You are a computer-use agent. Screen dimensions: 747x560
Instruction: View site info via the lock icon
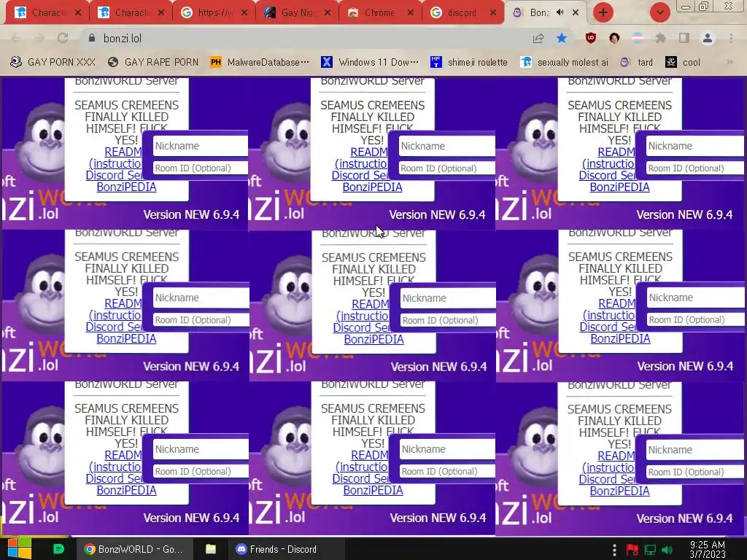(92, 38)
